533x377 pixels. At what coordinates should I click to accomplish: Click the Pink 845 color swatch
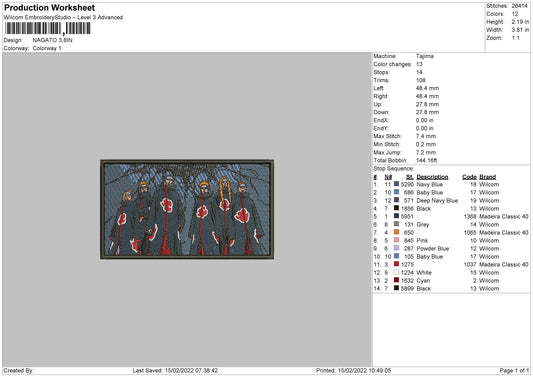click(x=396, y=240)
